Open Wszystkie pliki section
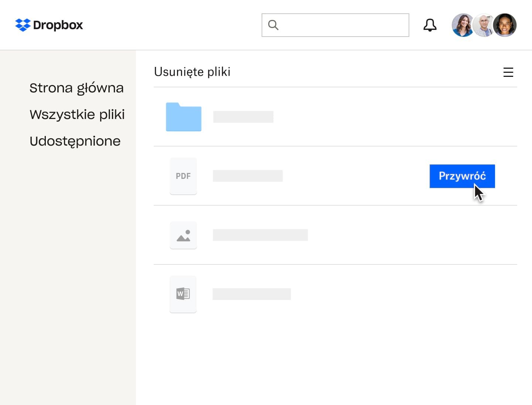The image size is (532, 405). tap(77, 114)
